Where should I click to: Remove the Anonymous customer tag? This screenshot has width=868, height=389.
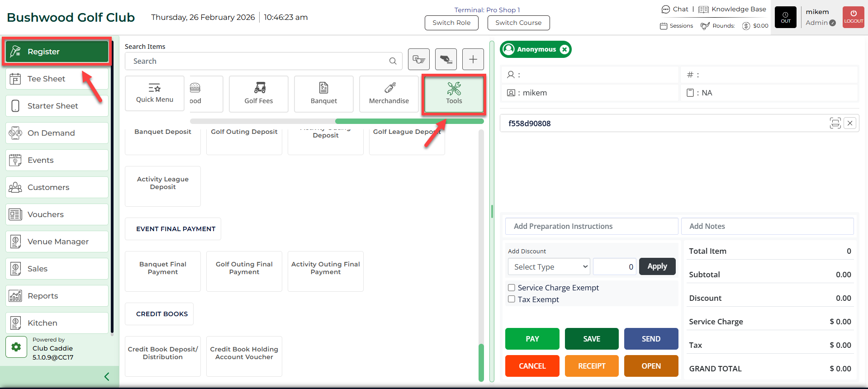click(564, 49)
